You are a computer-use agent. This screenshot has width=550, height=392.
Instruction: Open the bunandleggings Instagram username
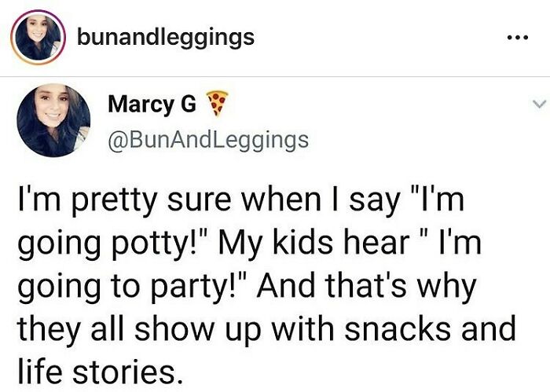point(166,38)
